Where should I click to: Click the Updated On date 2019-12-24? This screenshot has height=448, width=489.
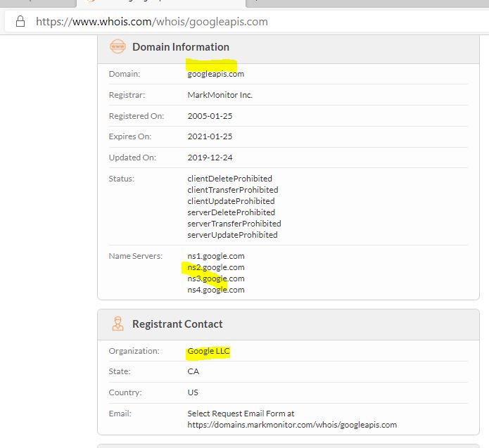tap(210, 158)
